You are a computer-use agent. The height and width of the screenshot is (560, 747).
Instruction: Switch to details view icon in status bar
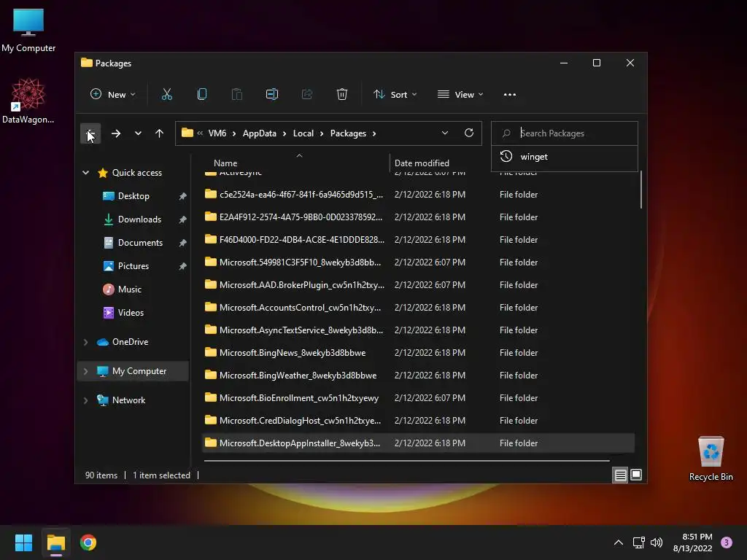[x=620, y=475]
